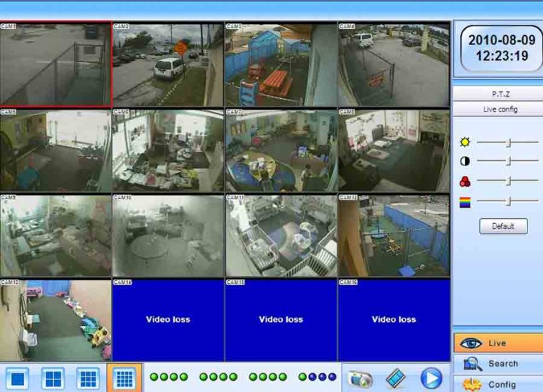The width and height of the screenshot is (543, 392).
Task: Select the CAM6 cluttered classroom feed
Action: (168, 150)
